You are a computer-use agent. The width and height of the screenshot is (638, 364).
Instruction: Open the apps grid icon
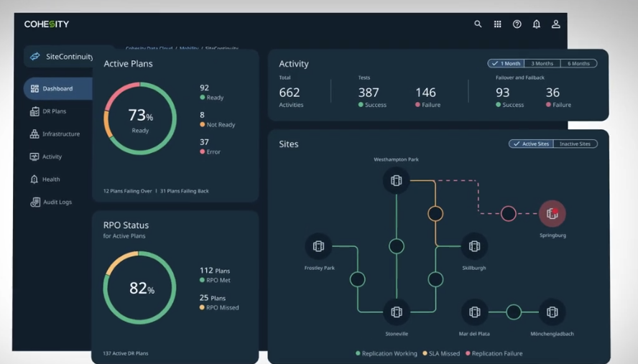click(497, 24)
